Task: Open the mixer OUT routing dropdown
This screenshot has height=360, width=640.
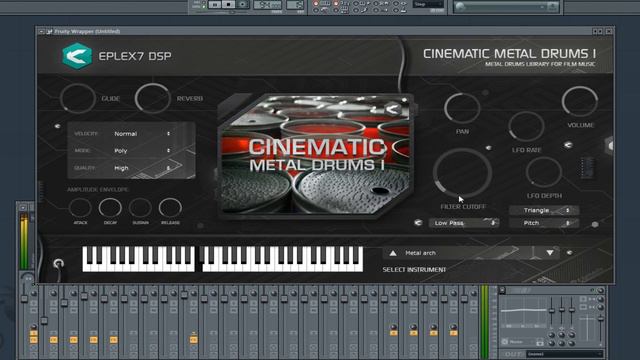Action: [x=564, y=354]
